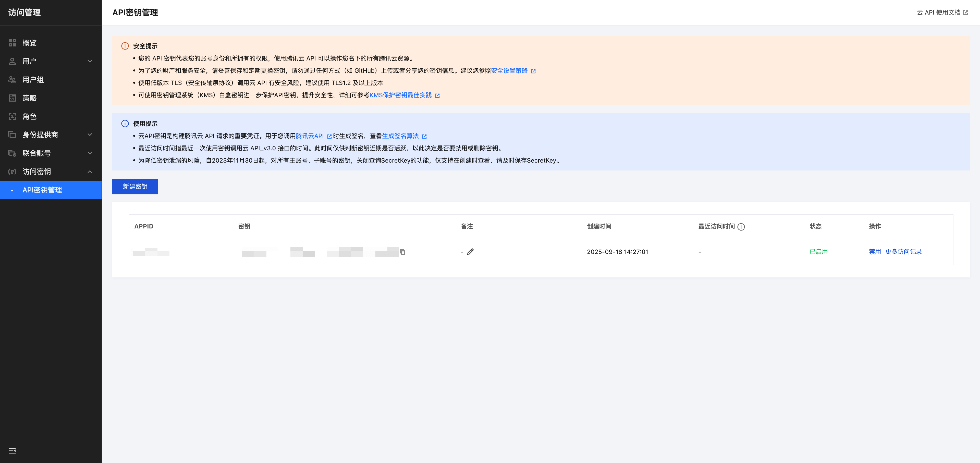
Task: Click the 策略 policy icon
Action: pos(12,98)
